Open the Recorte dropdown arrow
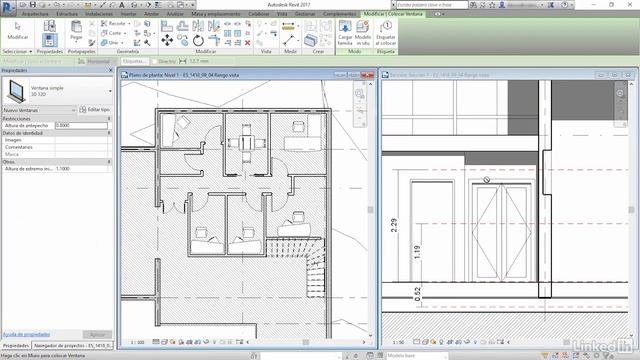The width and height of the screenshot is (640, 360). click(129, 24)
